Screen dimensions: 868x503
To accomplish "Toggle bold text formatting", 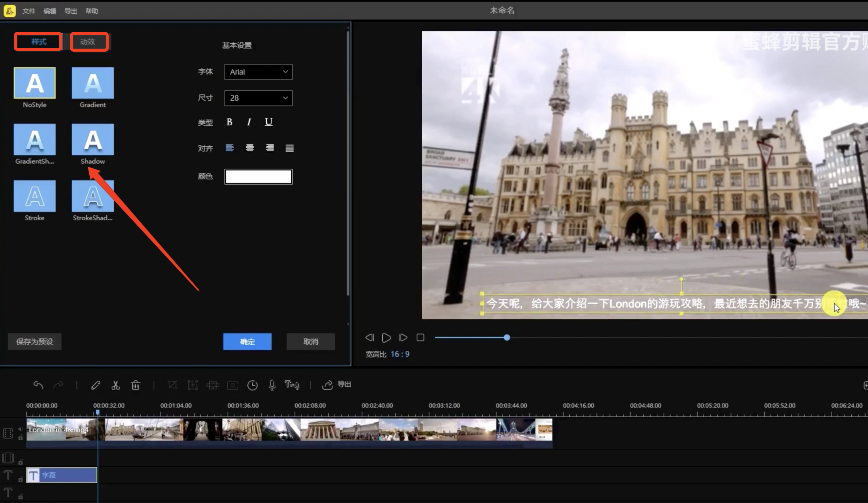I will point(230,122).
